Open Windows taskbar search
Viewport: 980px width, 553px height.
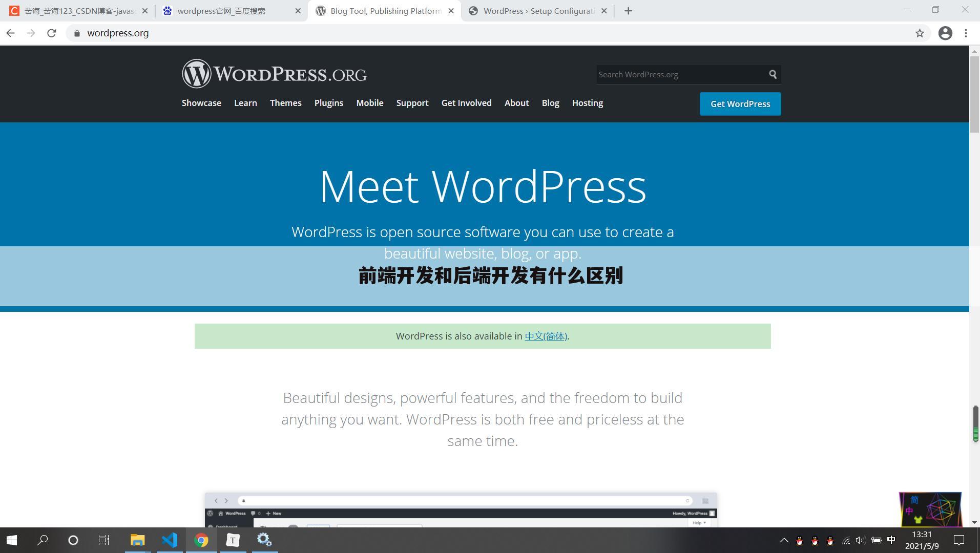click(x=43, y=540)
